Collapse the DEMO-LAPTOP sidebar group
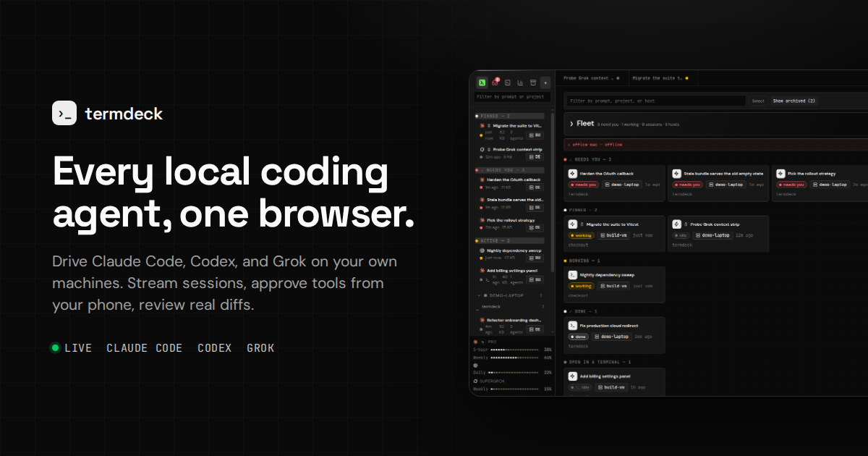This screenshot has height=456, width=868. pyautogui.click(x=479, y=295)
